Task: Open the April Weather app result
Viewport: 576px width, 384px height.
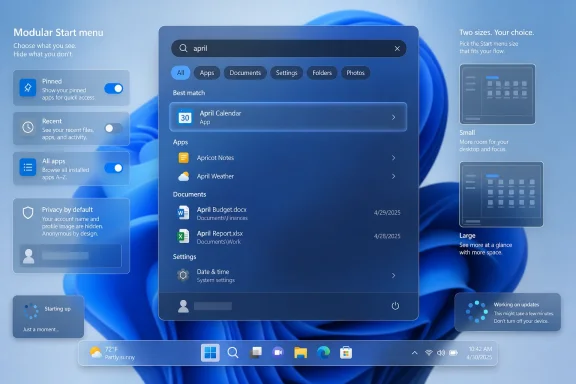Action: click(x=288, y=176)
